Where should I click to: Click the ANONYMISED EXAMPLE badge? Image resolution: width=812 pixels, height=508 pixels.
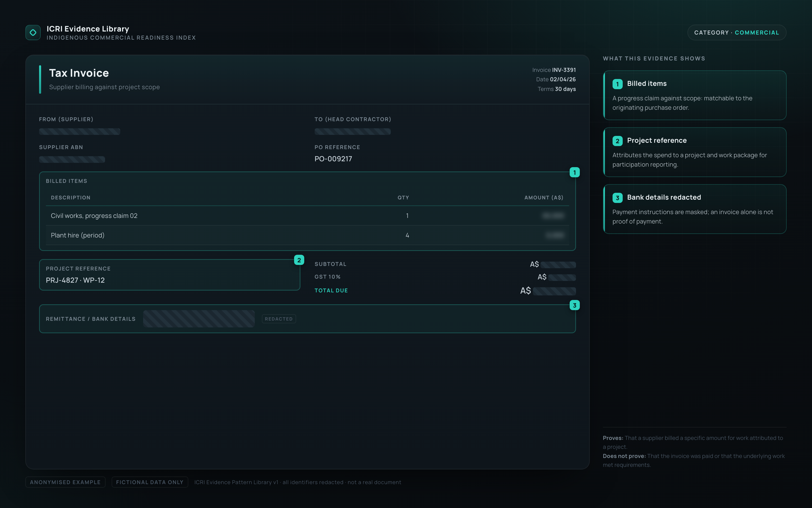coord(65,482)
